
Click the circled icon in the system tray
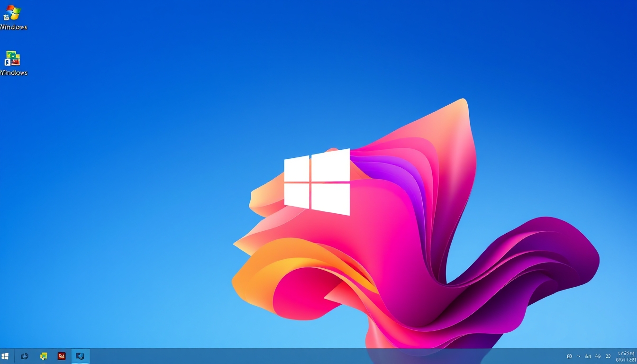[x=569, y=356]
